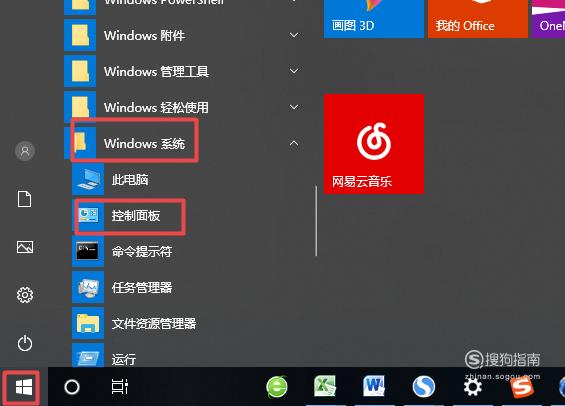Click the 运行 run icon
This screenshot has height=406, width=565.
[88, 355]
